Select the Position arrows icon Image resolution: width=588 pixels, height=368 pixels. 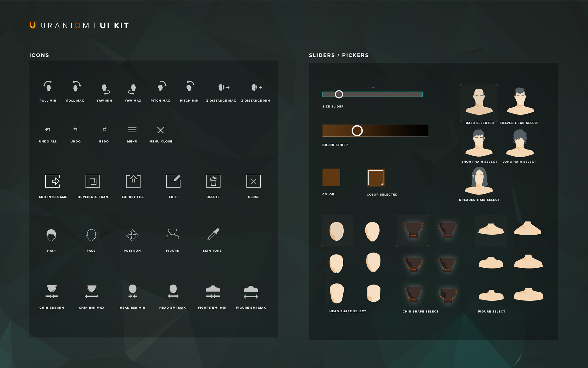coord(132,235)
